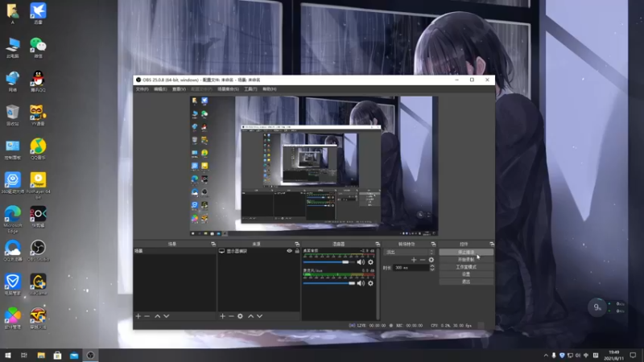Open the OBS Studio desktop shortcut

coord(38,251)
